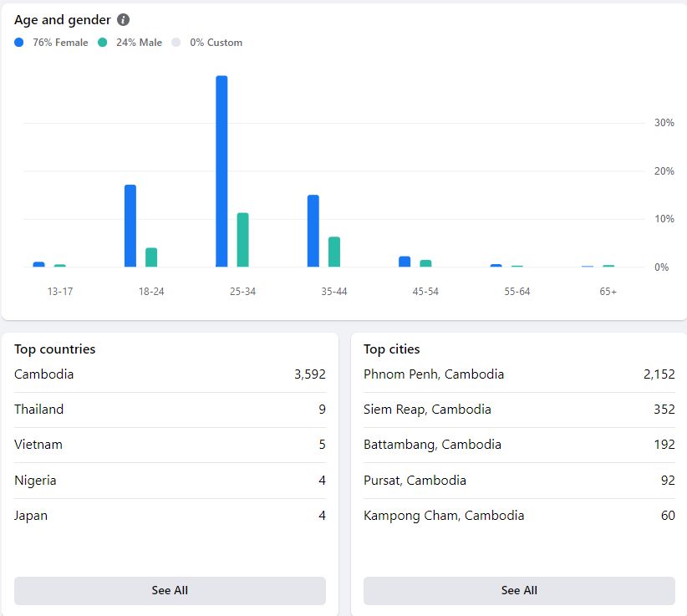This screenshot has height=616, width=687.
Task: Select the teal male bar for 45-54
Action: 425,263
